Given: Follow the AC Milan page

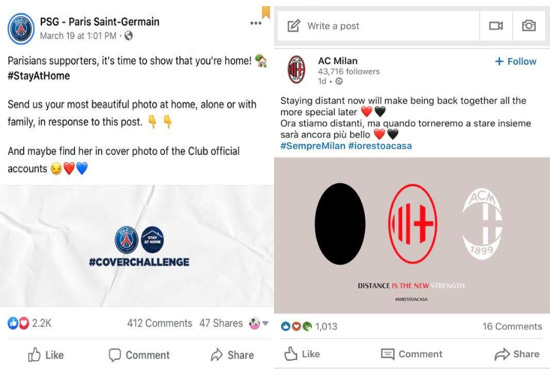Looking at the screenshot, I should click(x=516, y=61).
